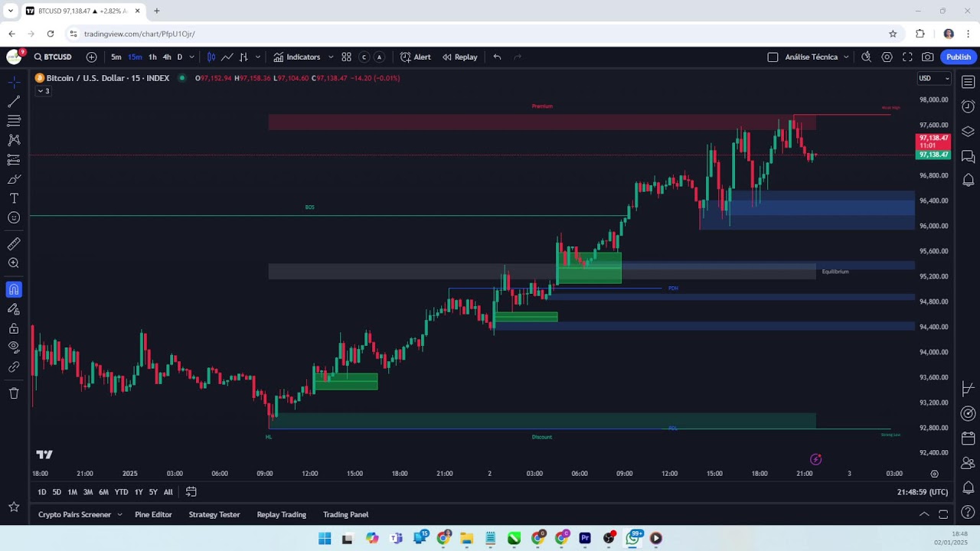Select the Text annotation tool
980x551 pixels.
pyautogui.click(x=13, y=198)
